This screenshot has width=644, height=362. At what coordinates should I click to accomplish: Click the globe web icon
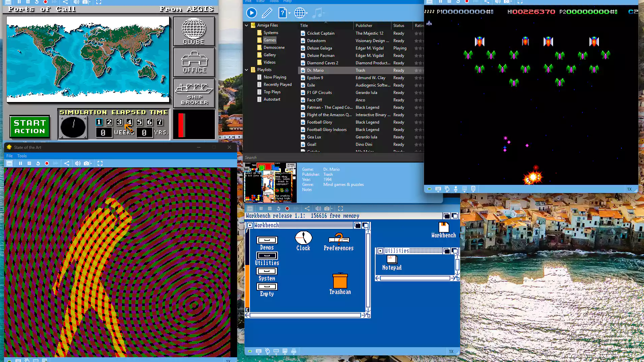coord(299,13)
